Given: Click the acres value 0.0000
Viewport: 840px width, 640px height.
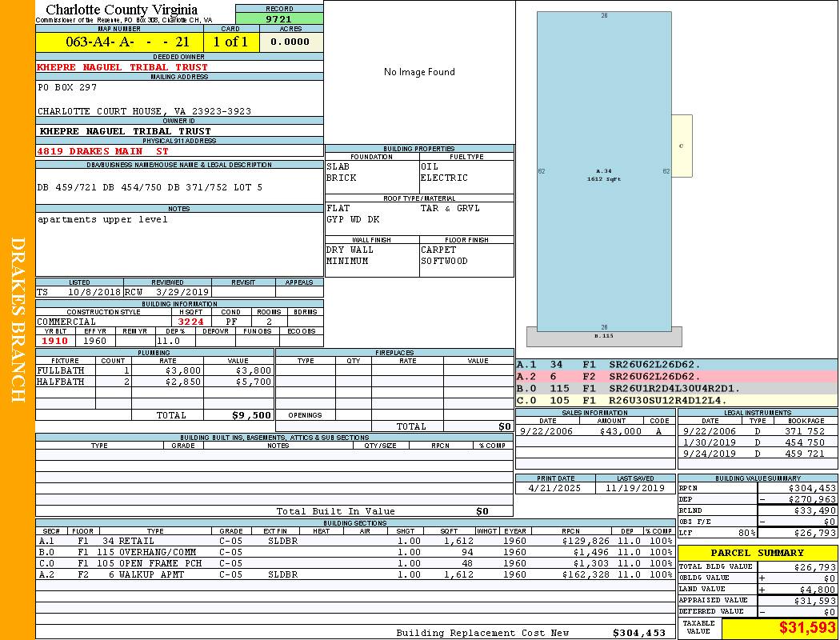Looking at the screenshot, I should [x=290, y=42].
